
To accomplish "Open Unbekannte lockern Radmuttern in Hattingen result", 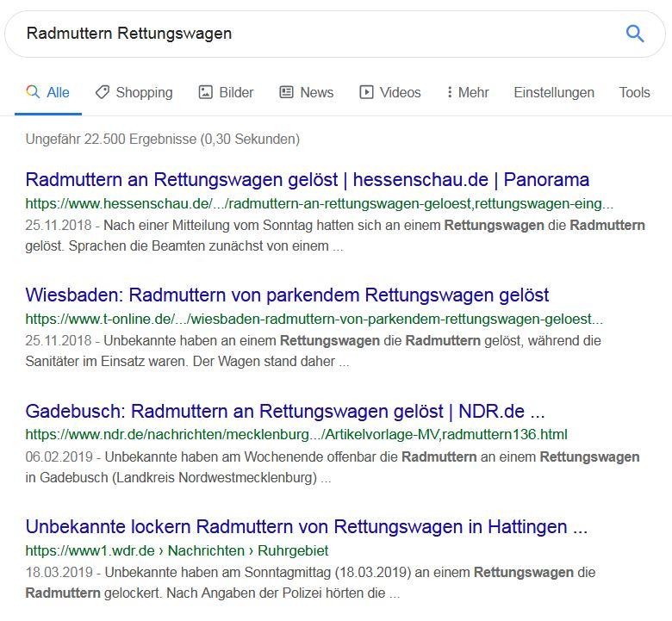I will coord(307,526).
